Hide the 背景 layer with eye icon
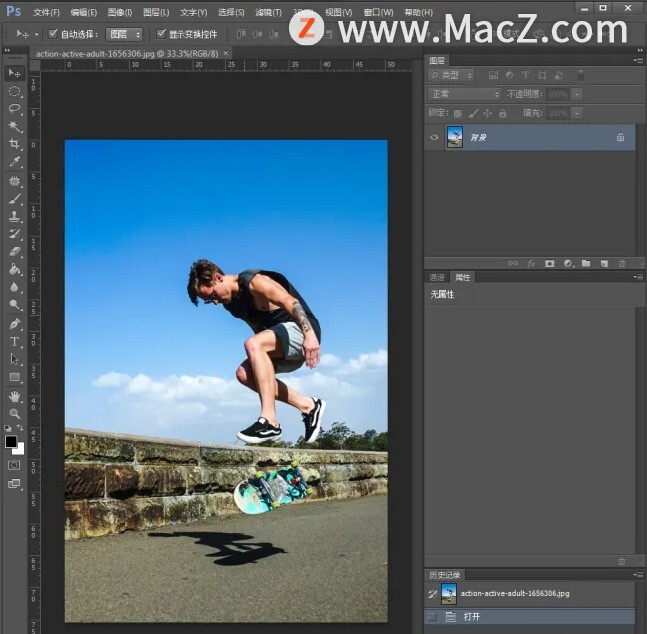The width and height of the screenshot is (647, 634). pyautogui.click(x=434, y=137)
